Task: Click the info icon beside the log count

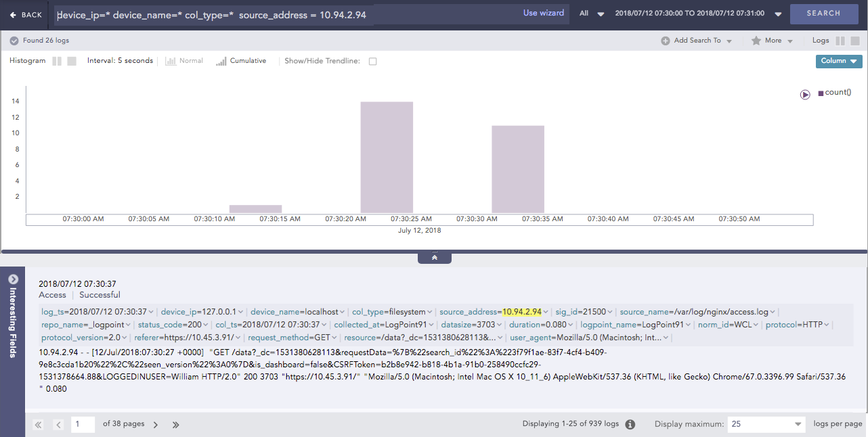Action: point(630,423)
